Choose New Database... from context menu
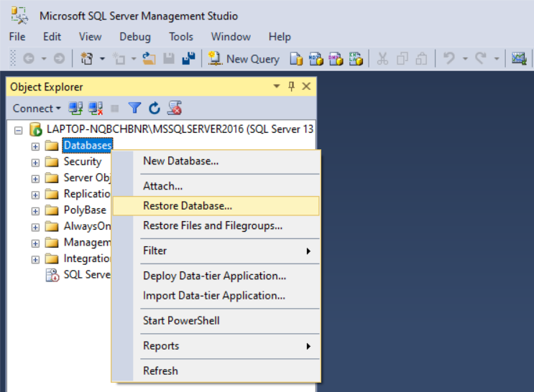Screen dimensions: 534x392 216,161
